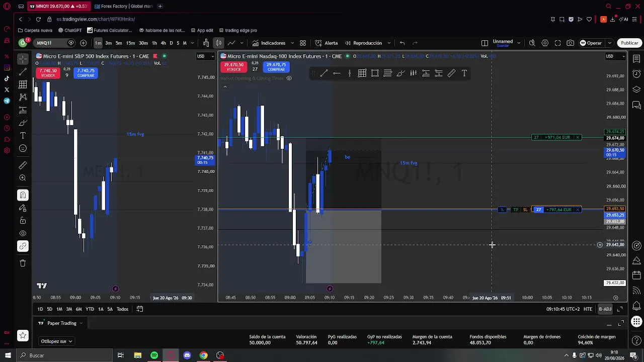The image size is (644, 362).
Task: Expand the dropdown arrow next to Operar
Action: 609,43
